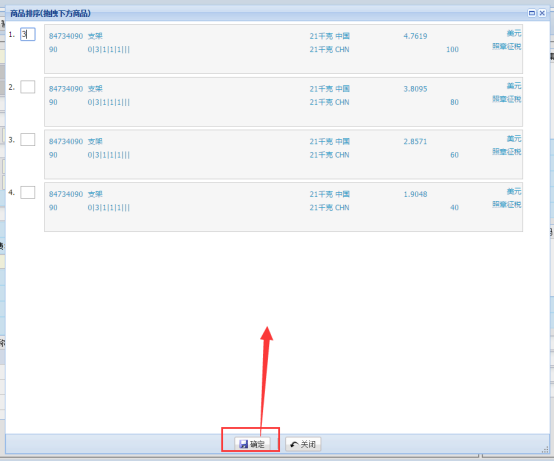Select the product row priced 4.7619
This screenshot has width=554, height=461.
(x=283, y=49)
